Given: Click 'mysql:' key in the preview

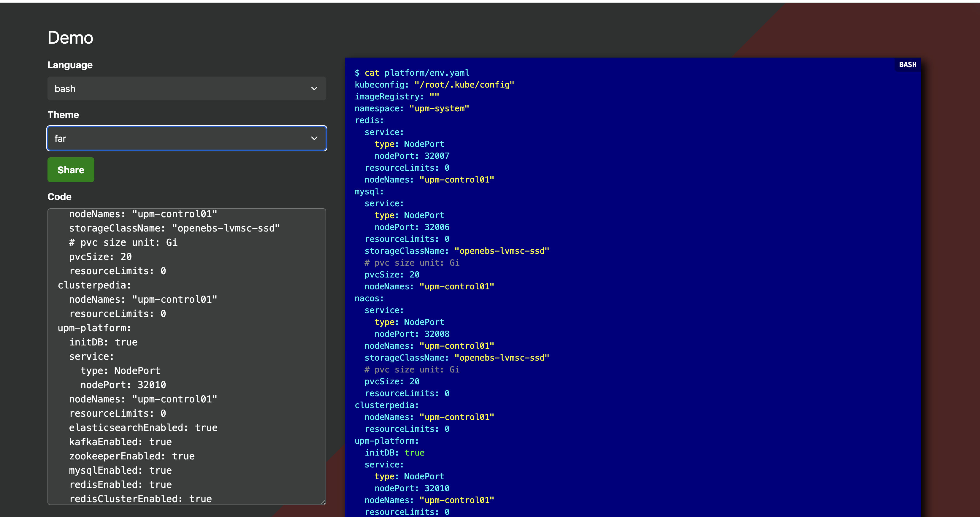Looking at the screenshot, I should pyautogui.click(x=370, y=191).
